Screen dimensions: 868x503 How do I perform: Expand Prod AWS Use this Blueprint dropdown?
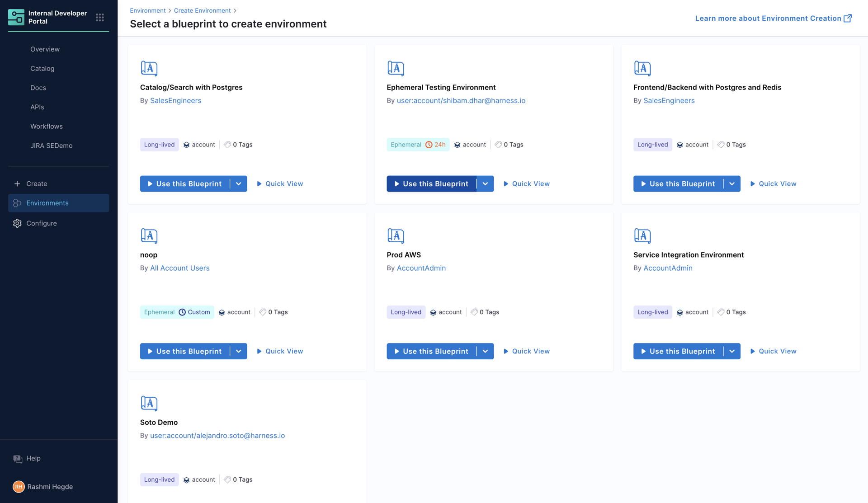click(485, 351)
